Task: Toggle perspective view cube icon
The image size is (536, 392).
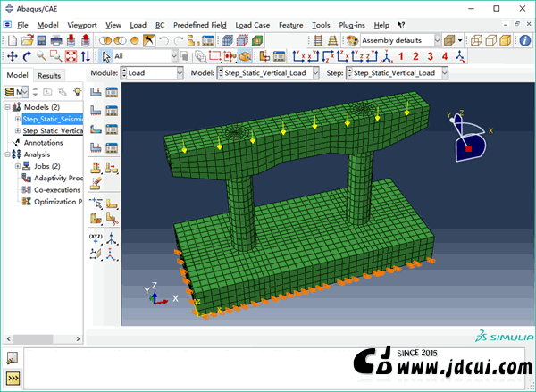Action: point(450,41)
